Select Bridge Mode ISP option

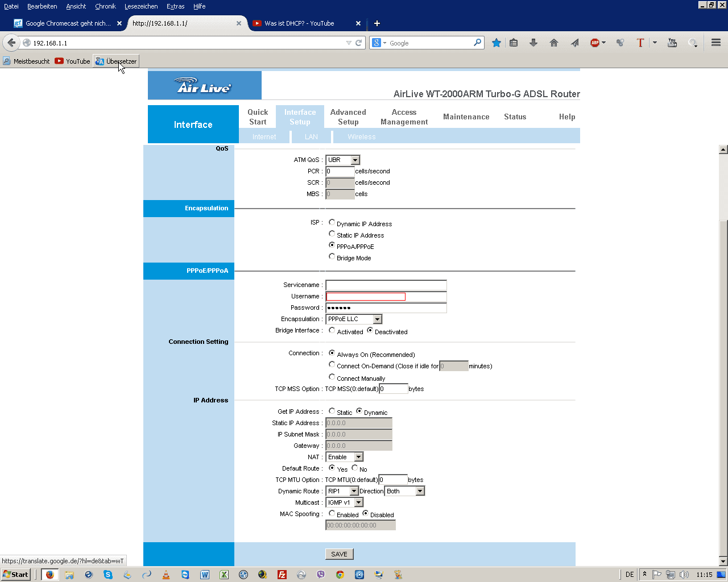click(332, 257)
